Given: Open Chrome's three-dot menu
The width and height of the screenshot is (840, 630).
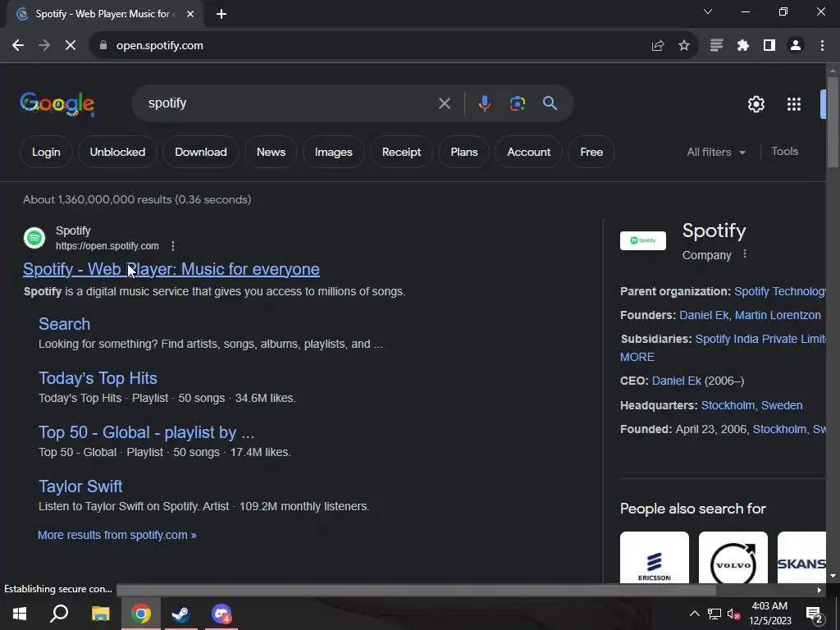Looking at the screenshot, I should pos(822,46).
